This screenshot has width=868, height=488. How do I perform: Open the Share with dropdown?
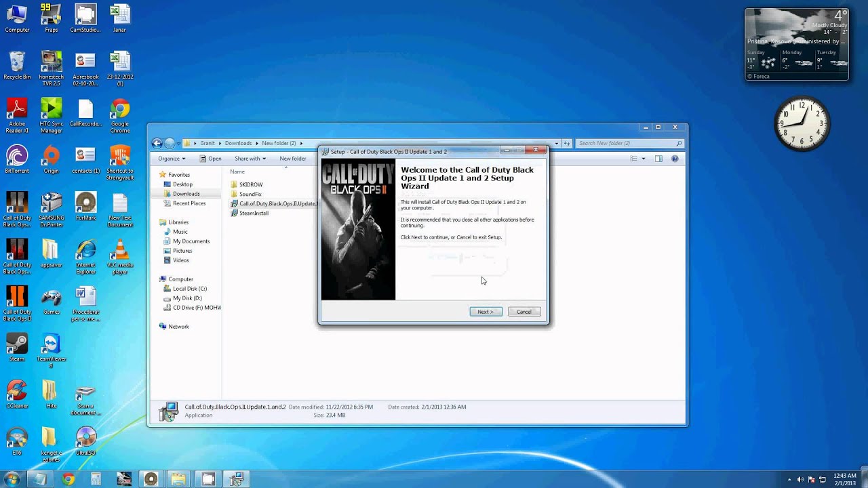(x=250, y=159)
